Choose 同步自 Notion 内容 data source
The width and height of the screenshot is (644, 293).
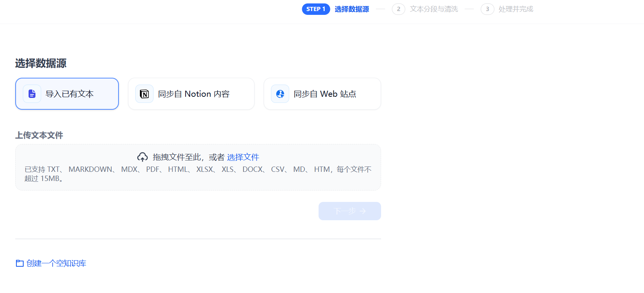(x=191, y=94)
